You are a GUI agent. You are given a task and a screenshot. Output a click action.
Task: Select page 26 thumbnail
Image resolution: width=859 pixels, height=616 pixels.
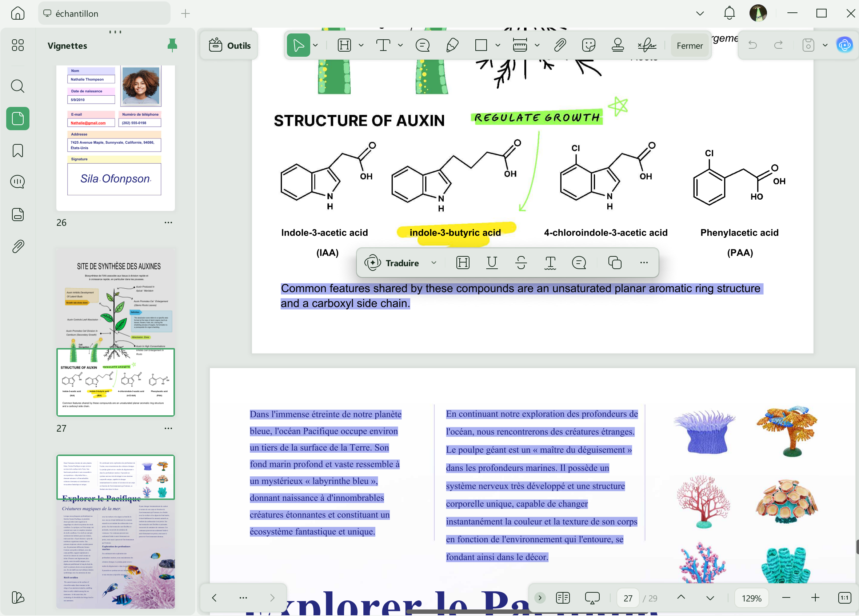pyautogui.click(x=116, y=138)
